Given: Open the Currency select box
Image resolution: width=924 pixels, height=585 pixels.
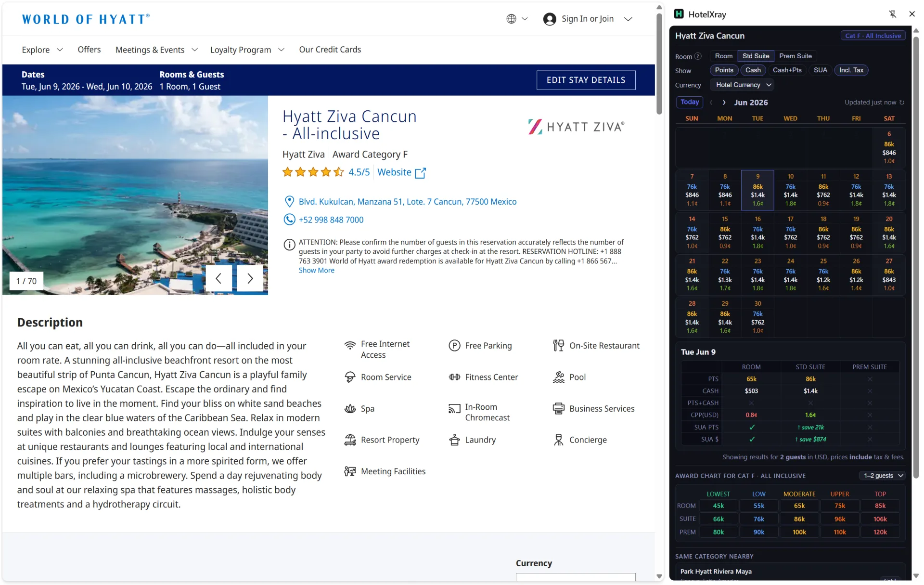Looking at the screenshot, I should click(x=575, y=577).
